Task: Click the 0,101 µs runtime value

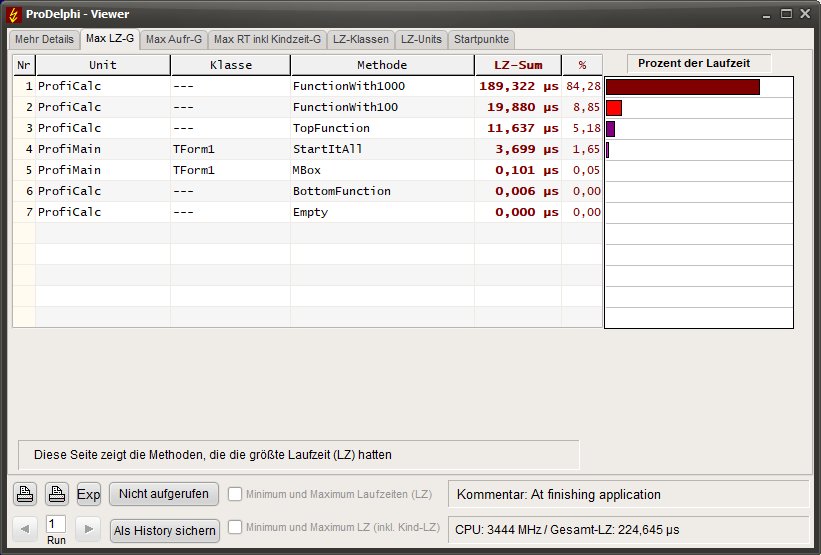Action: pyautogui.click(x=527, y=170)
